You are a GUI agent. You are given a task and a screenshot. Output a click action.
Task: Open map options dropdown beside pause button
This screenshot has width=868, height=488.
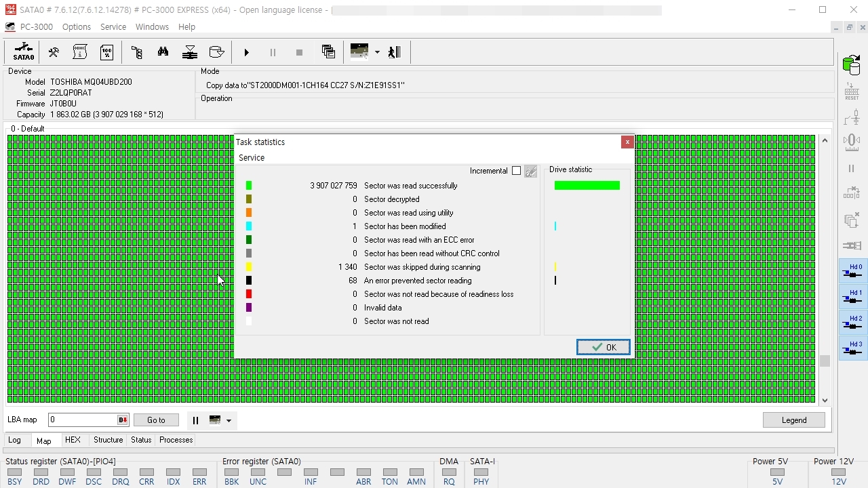pyautogui.click(x=229, y=420)
